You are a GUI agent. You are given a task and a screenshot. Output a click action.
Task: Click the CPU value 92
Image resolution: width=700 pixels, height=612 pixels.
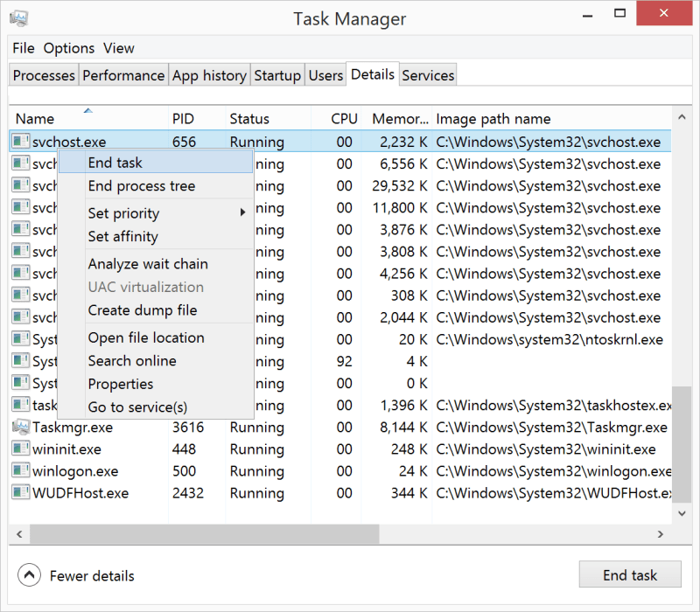(344, 361)
